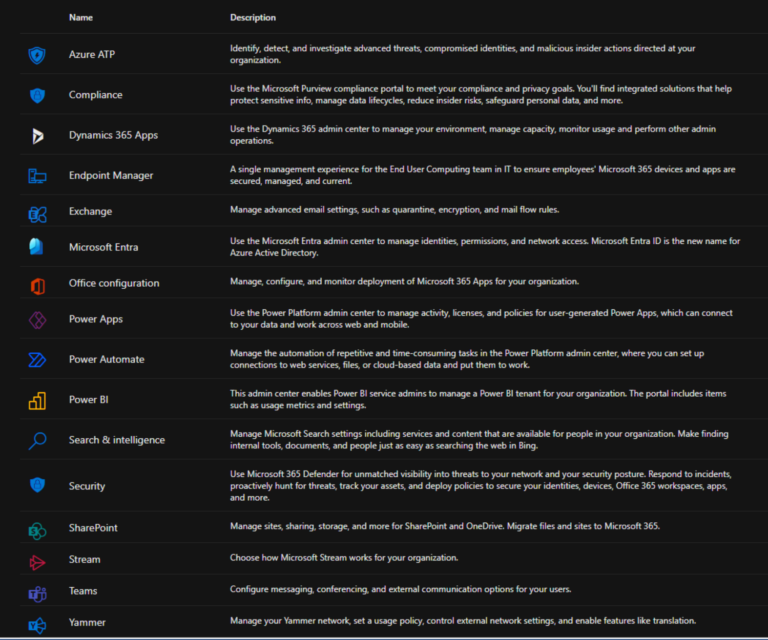This screenshot has height=640, width=768.
Task: Click the Microsoft Entra icon
Action: coord(36,246)
